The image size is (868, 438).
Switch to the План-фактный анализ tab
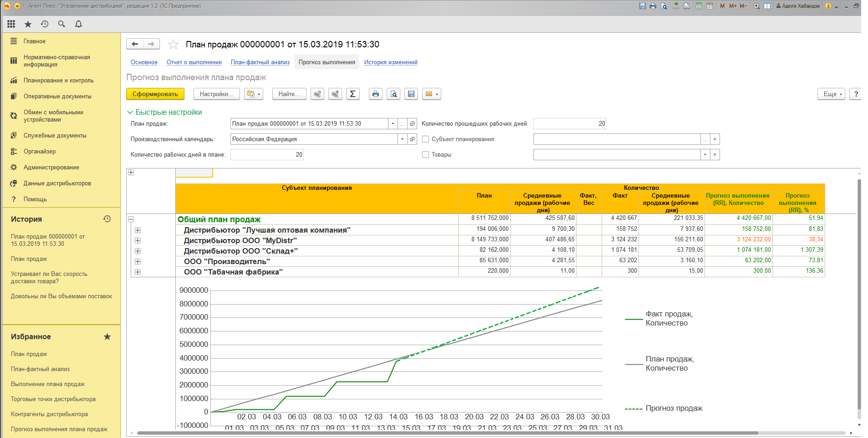(260, 62)
